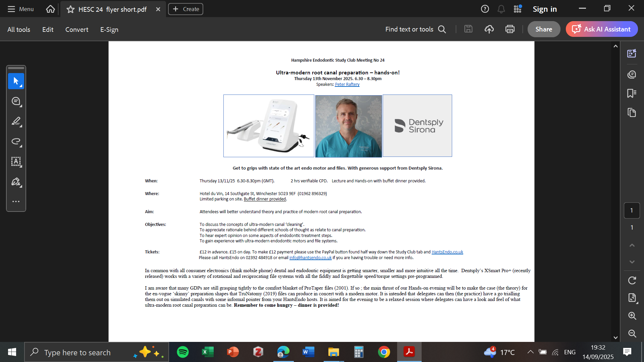Open the apps grid icon
644x362 pixels.
tap(518, 9)
